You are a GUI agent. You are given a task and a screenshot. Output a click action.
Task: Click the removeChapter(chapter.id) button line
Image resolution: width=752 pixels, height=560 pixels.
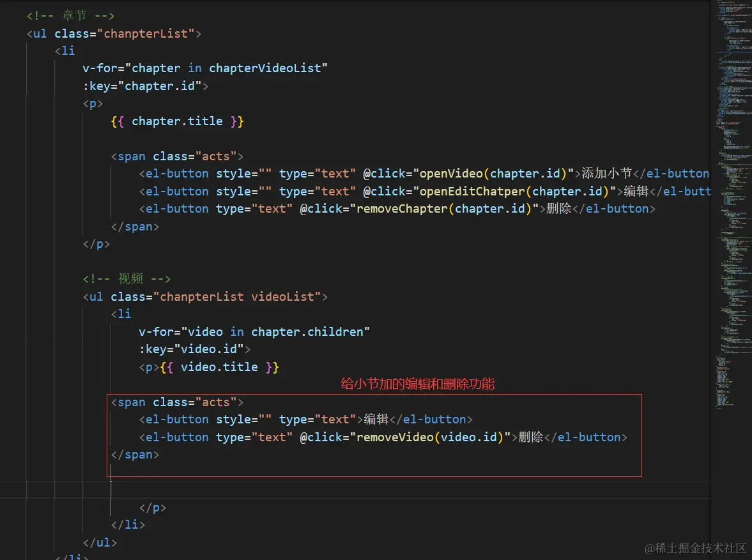(x=397, y=209)
